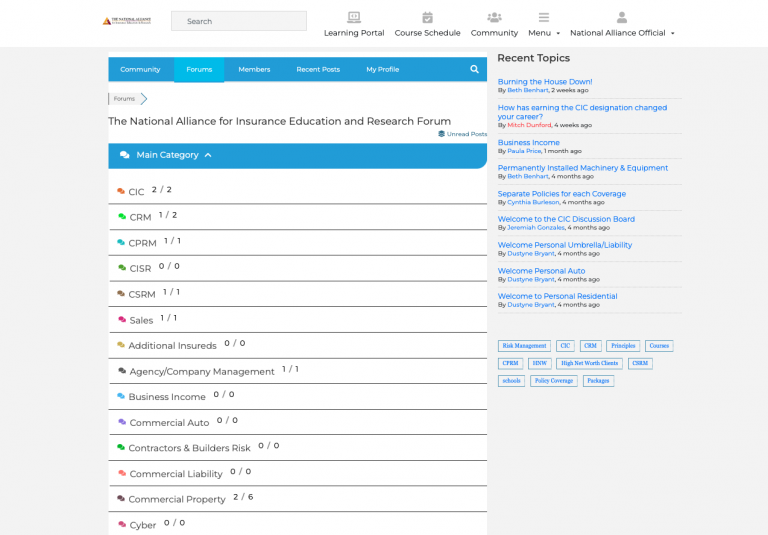The width and height of the screenshot is (768, 535).
Task: Select the Forums tab
Action: [199, 69]
